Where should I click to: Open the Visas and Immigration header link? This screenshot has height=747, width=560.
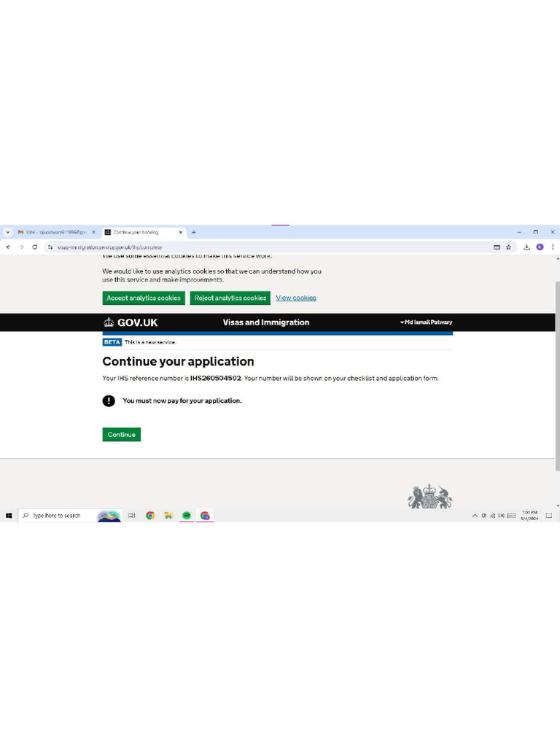click(x=266, y=322)
